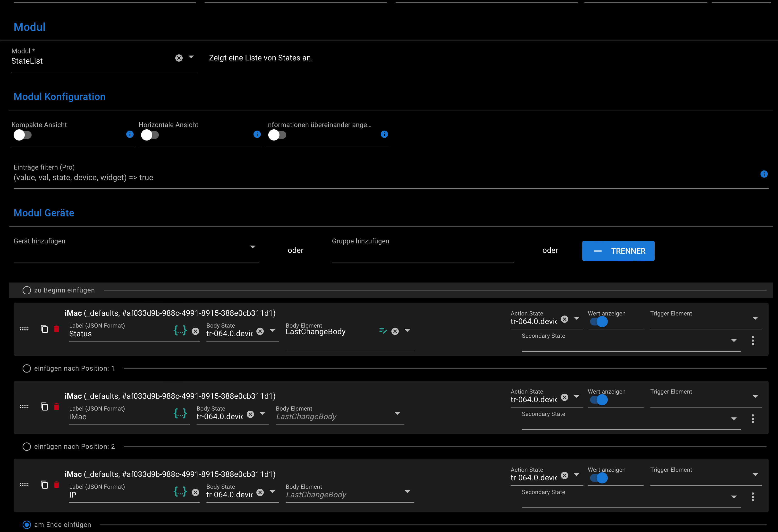
Task: Click the copy icon of the IP entry
Action: pos(44,484)
